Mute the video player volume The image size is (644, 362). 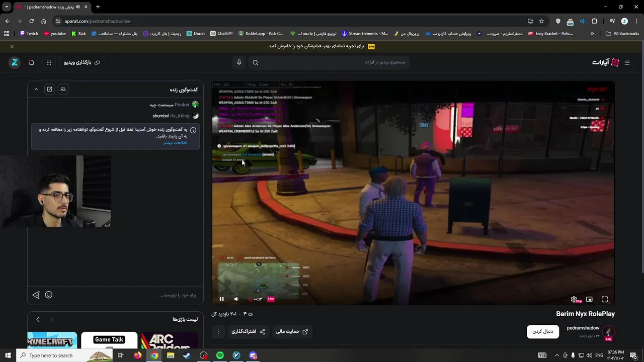[236, 299]
